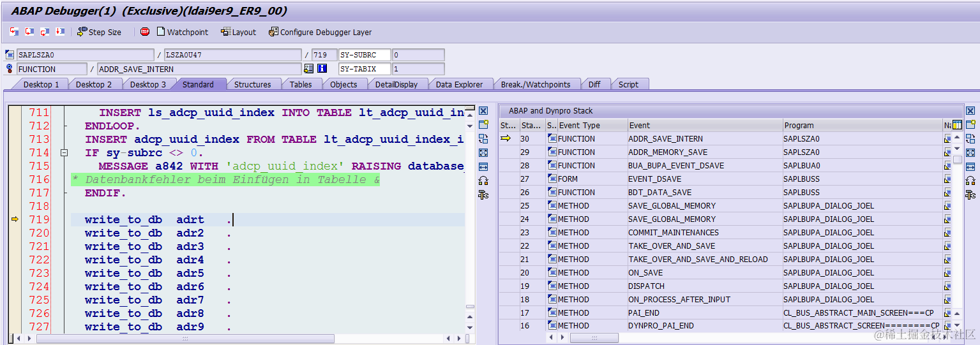This screenshot has width=980, height=345.
Task: Open the stack tool settings icon
Action: pos(970,195)
